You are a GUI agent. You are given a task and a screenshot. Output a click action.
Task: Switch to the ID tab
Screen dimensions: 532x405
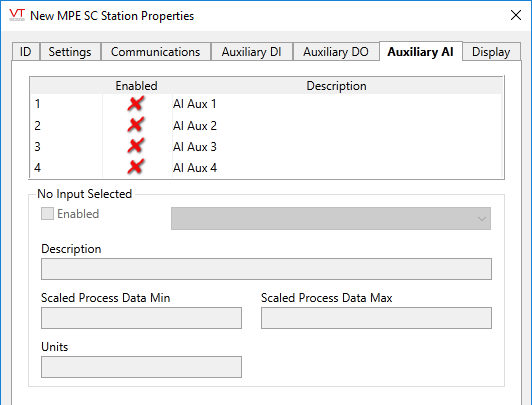tap(26, 52)
